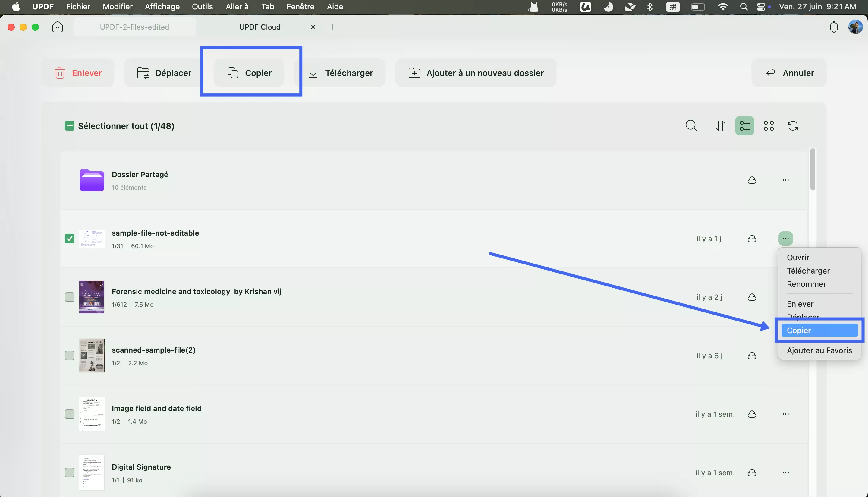Go to the UPDF home icon
This screenshot has height=497, width=868.
click(x=57, y=27)
